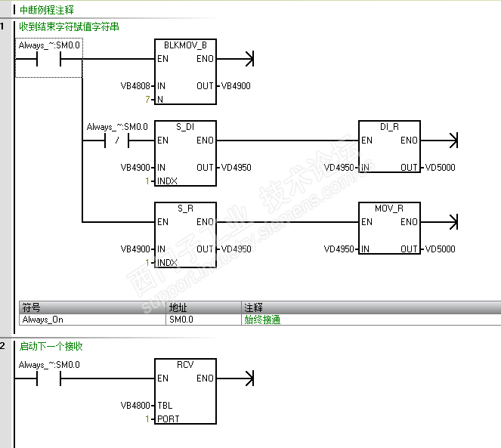Select the S_R instruction box
This screenshot has width=501, height=448.
[x=185, y=235]
